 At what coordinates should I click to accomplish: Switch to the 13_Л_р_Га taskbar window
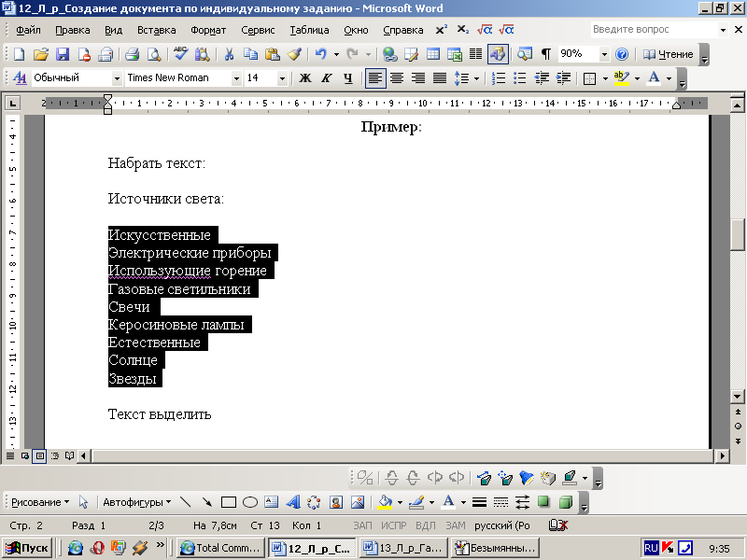coord(404,548)
